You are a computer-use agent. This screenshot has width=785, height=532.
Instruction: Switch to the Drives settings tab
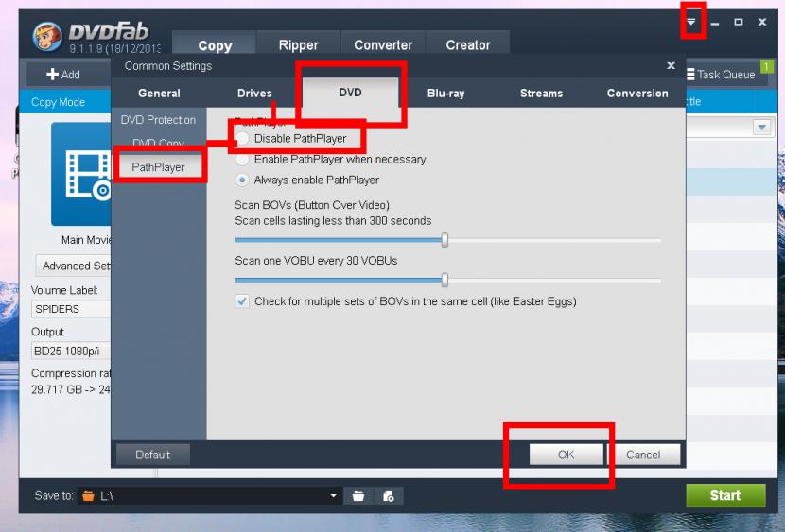pos(254,93)
